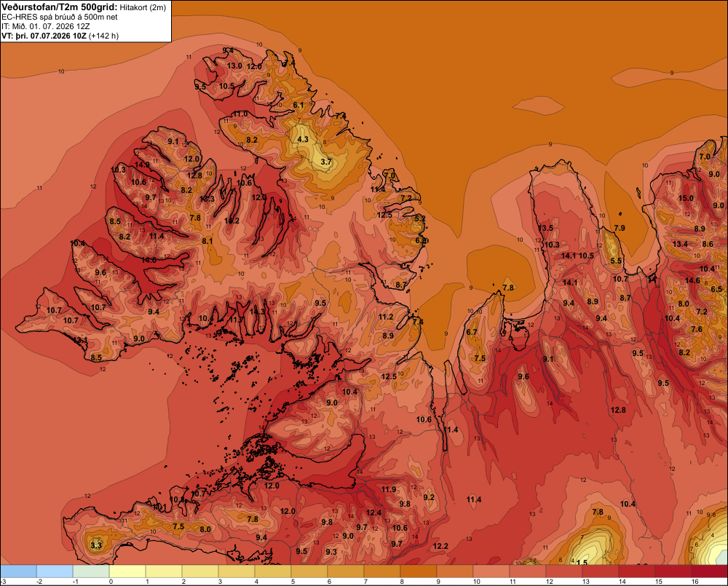The image size is (728, 586).
Task: Click the 13.0 value at the northern peninsula tip
Action: pyautogui.click(x=234, y=66)
